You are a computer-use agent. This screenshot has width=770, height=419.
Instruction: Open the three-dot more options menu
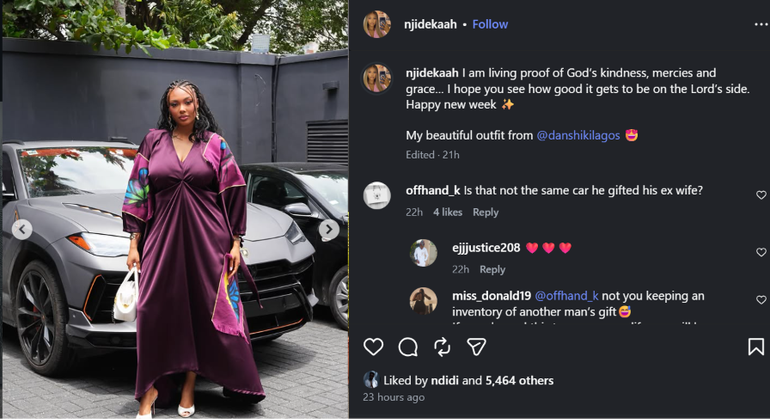tap(761, 25)
